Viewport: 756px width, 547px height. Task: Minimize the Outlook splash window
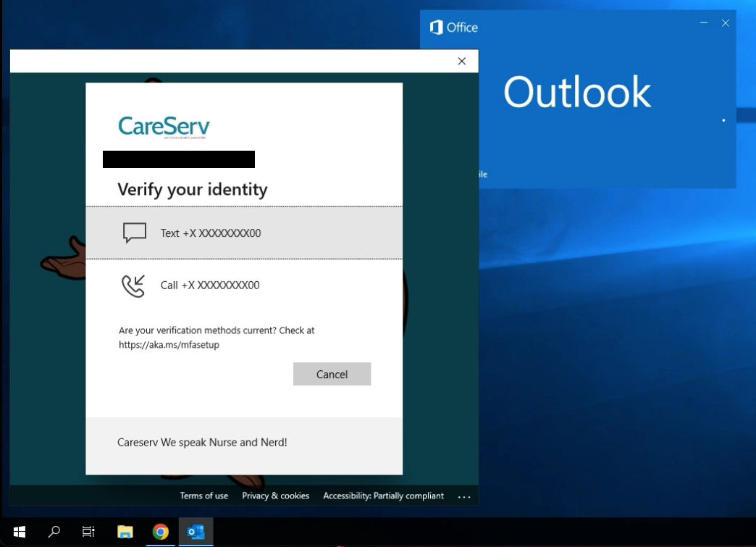[704, 22]
